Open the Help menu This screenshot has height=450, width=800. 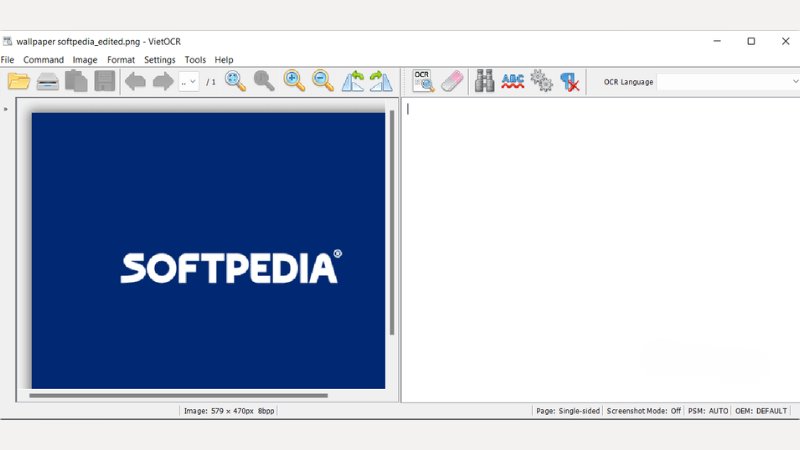(224, 60)
